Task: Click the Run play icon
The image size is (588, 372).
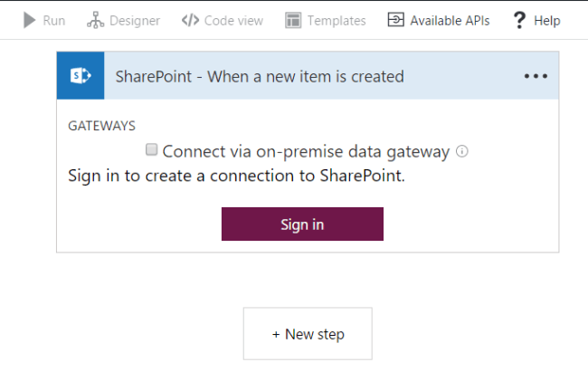Action: click(30, 20)
